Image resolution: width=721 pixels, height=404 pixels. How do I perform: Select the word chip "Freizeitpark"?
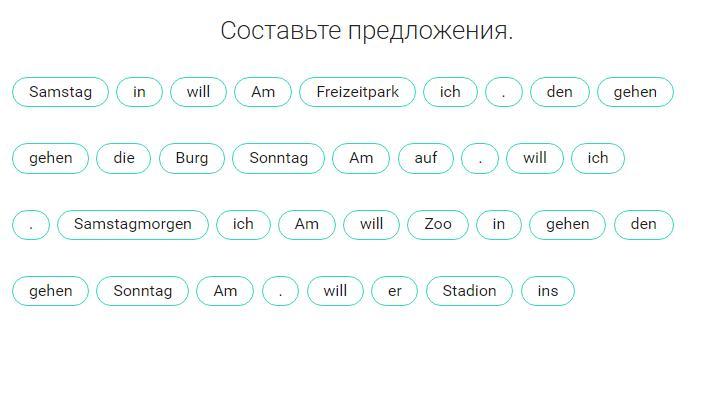[357, 92]
